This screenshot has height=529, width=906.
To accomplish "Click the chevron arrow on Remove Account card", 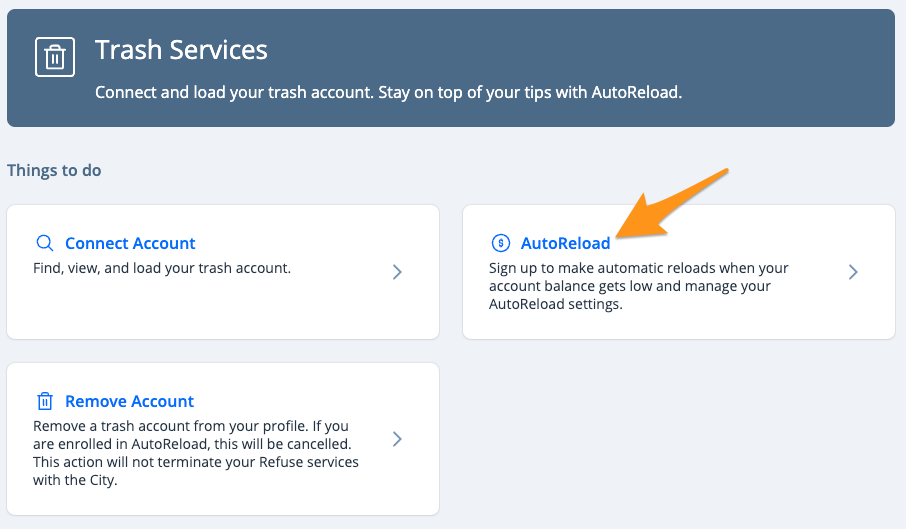I will tap(397, 439).
